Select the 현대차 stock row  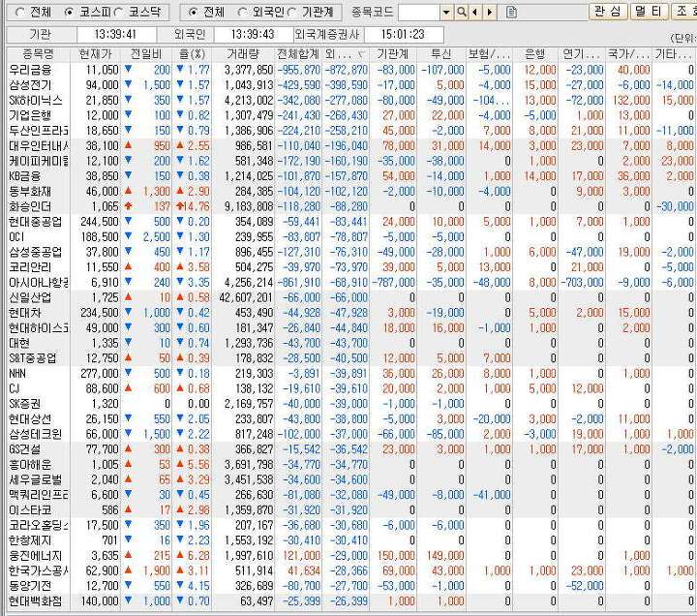click(x=351, y=313)
